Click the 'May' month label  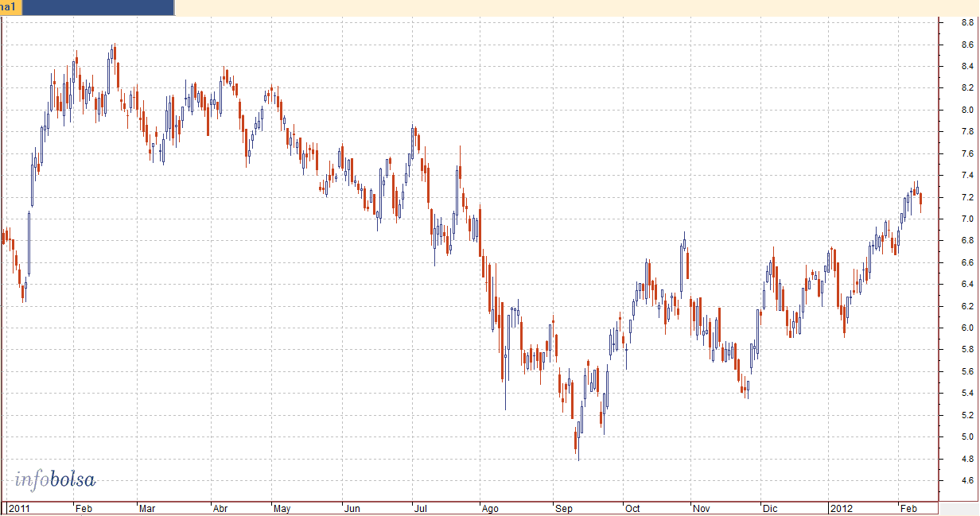coord(282,507)
